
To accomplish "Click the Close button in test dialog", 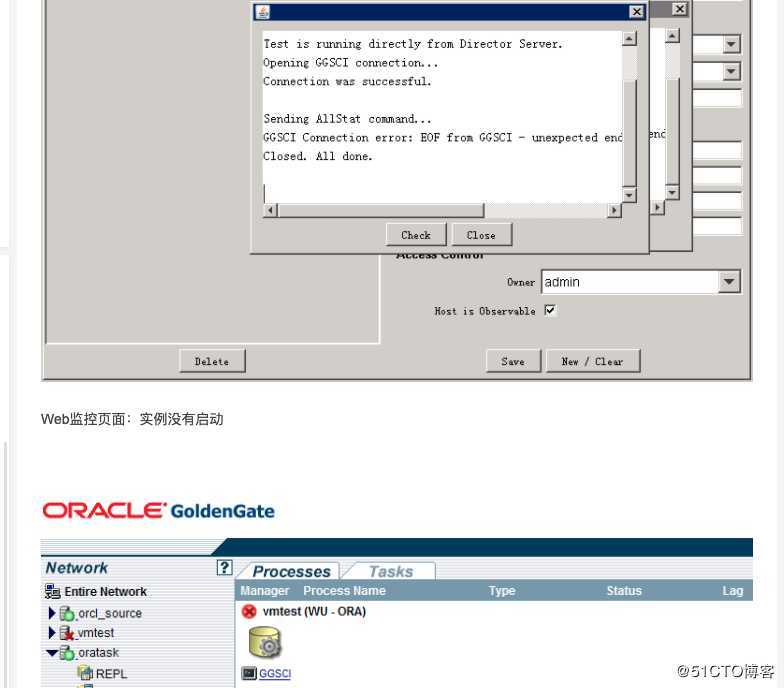I will (482, 235).
